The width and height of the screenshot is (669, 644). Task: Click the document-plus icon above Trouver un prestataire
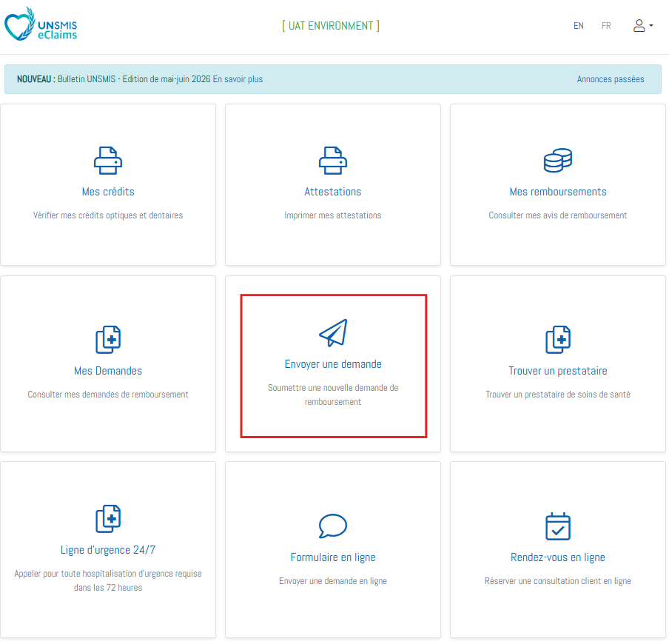558,340
